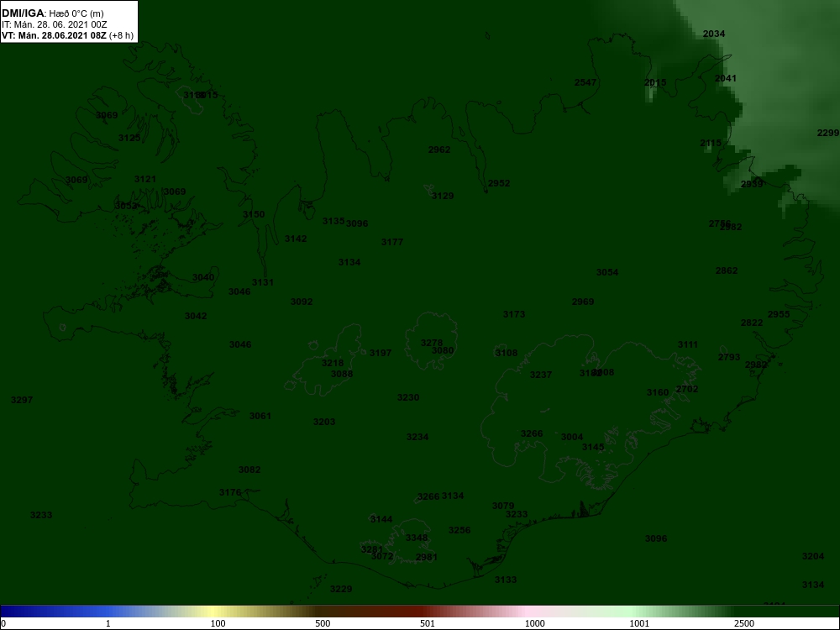Click the 2822 value label
The image size is (840, 630).
(752, 323)
